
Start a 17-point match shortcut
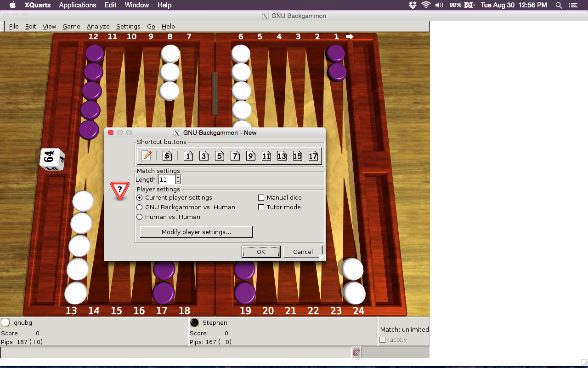(x=313, y=156)
